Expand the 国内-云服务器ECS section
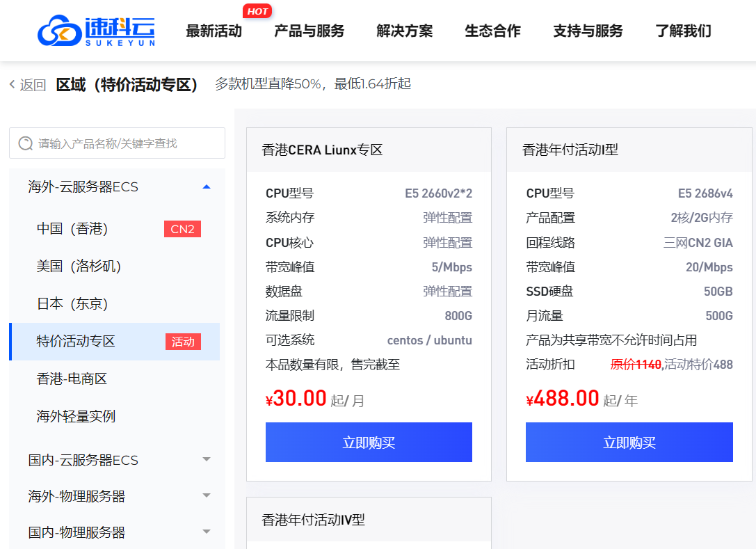Viewport: 756px width, 549px height. (206, 460)
